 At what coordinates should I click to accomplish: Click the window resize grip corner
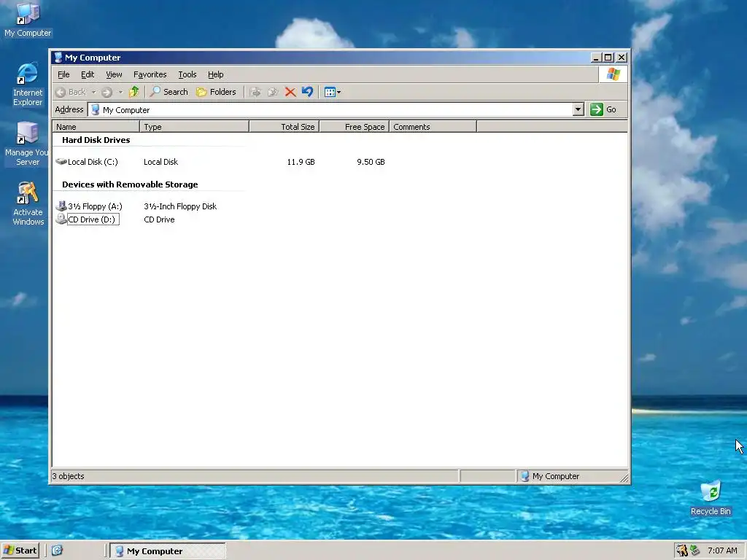(624, 478)
